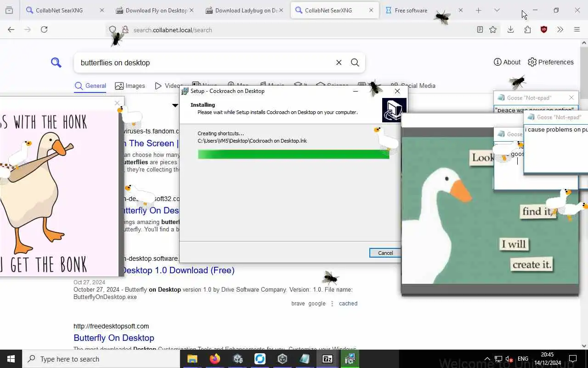Open Firefox View tab overview icon
This screenshot has width=588, height=368.
[9, 10]
